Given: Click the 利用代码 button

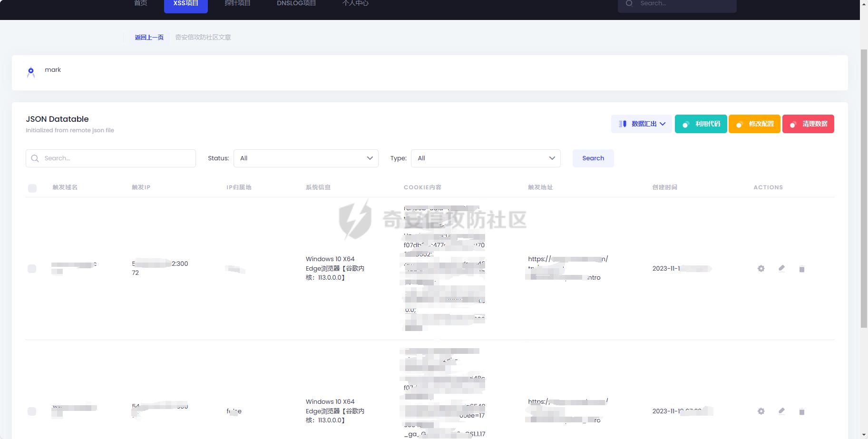Looking at the screenshot, I should (701, 124).
